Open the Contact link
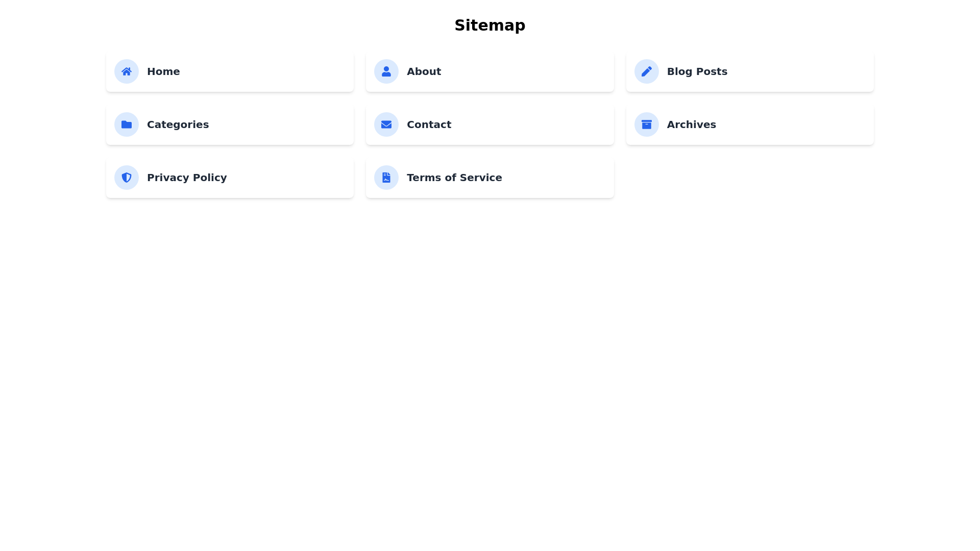 429,124
